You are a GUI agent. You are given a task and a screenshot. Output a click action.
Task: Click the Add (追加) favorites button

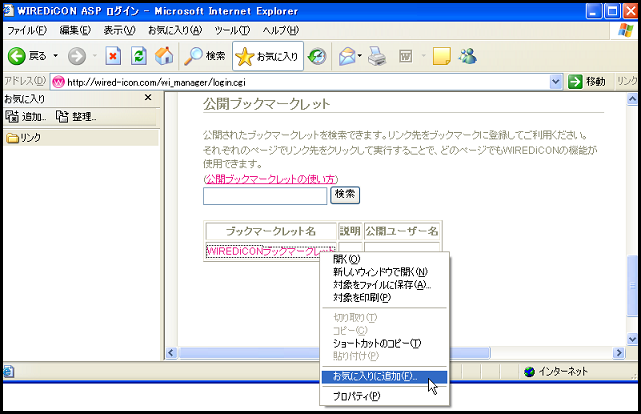pyautogui.click(x=25, y=117)
